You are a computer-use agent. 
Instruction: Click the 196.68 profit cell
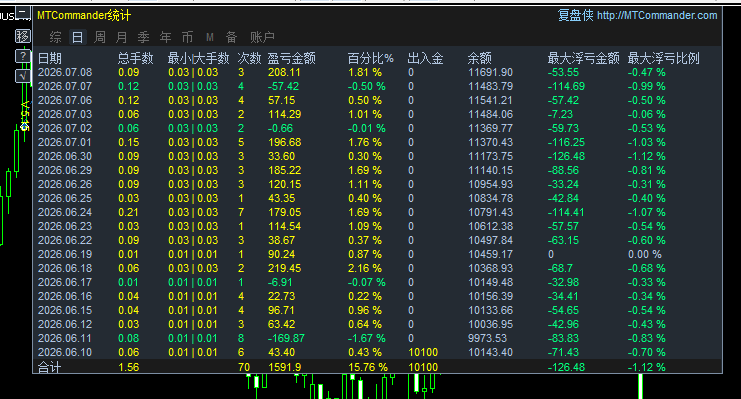point(284,142)
